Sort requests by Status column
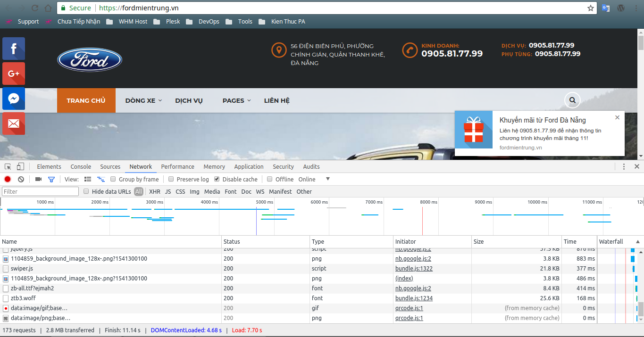 click(x=266, y=241)
